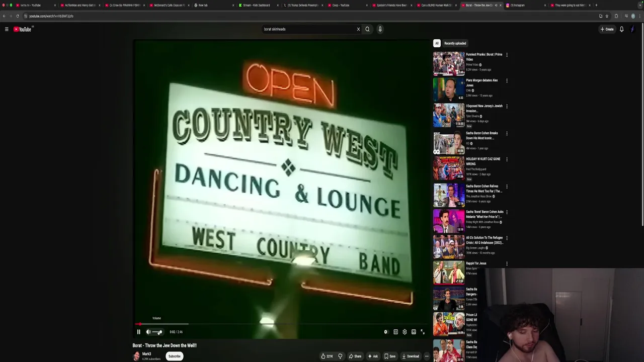Open 'HOLIDAY W KURT CAZ GONE WRONG' title
This screenshot has height=362, width=644.
483,161
